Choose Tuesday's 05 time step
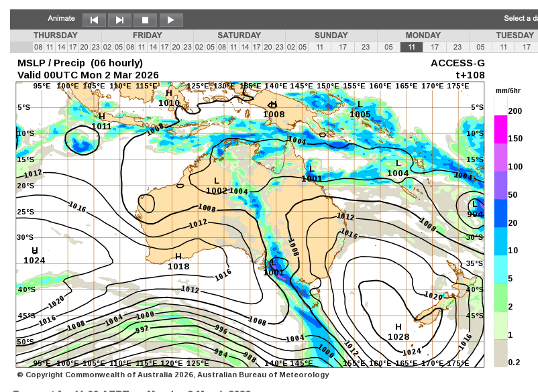The height and width of the screenshot is (392, 538). click(480, 47)
